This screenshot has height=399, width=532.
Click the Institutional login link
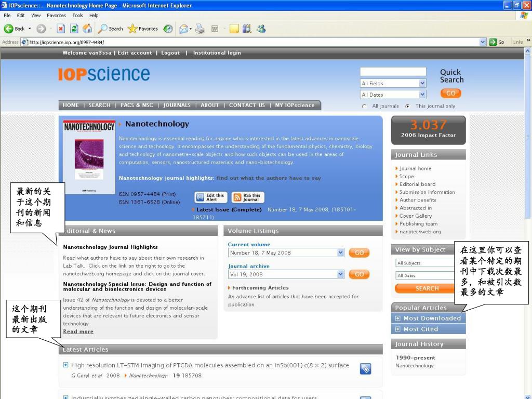point(217,53)
